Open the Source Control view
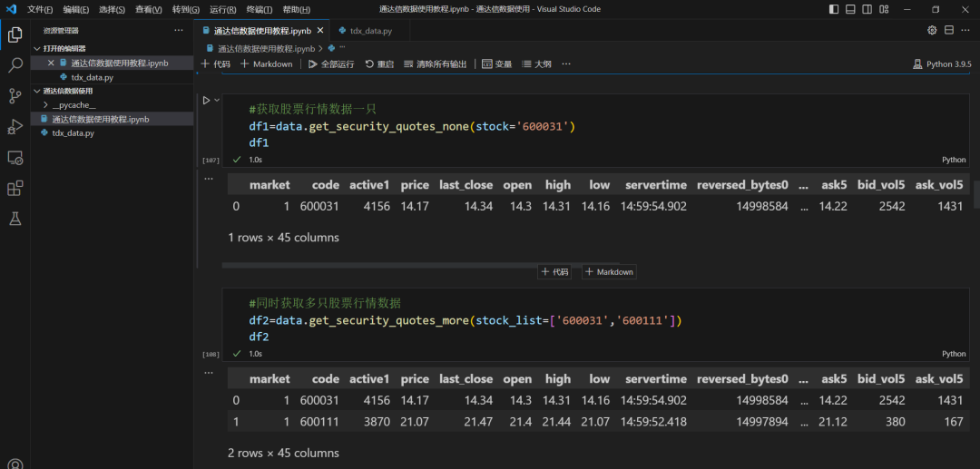This screenshot has height=469, width=980. [x=15, y=96]
